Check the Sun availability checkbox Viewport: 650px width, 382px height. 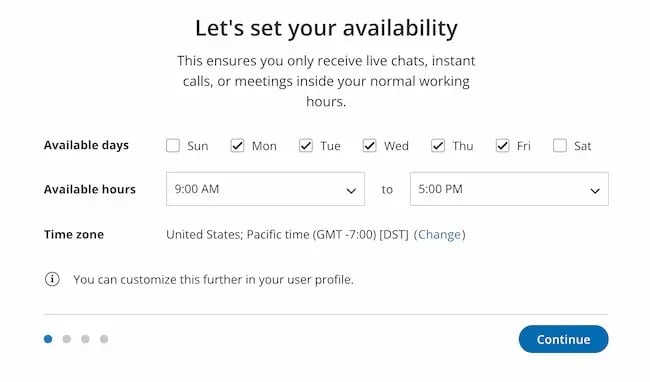click(x=173, y=146)
